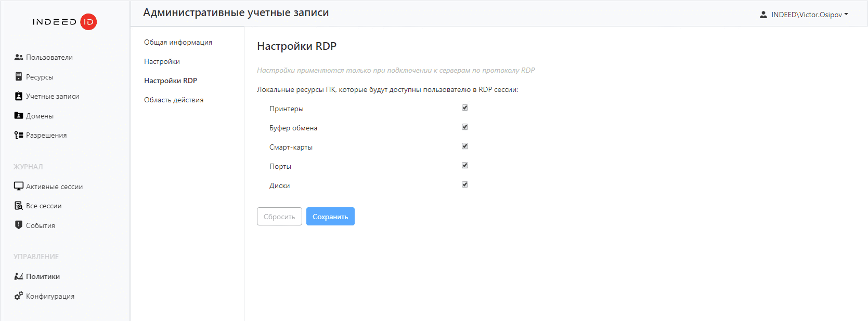This screenshot has width=868, height=321.
Task: Open the Policies icon
Action: point(19,276)
